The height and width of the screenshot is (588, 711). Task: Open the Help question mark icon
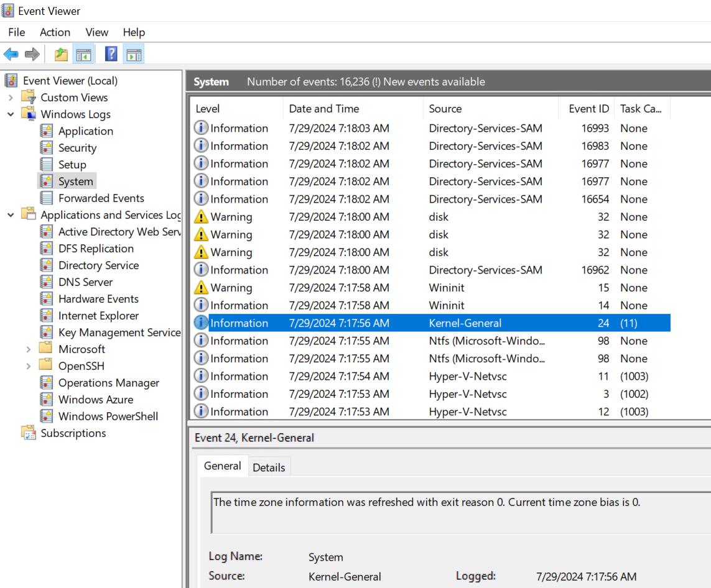111,54
